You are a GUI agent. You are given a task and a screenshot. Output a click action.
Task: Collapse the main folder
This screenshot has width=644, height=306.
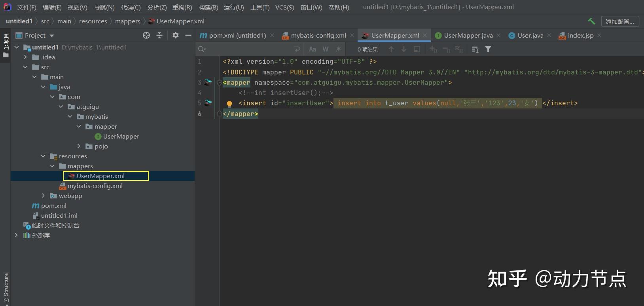pyautogui.click(x=34, y=77)
